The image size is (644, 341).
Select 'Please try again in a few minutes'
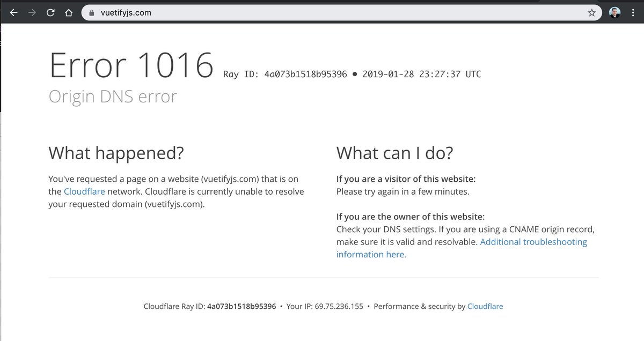click(403, 191)
